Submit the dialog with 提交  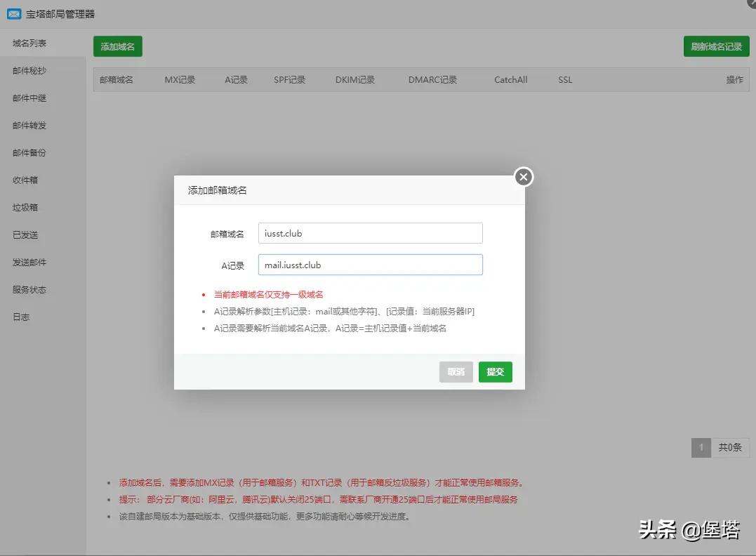(x=495, y=372)
